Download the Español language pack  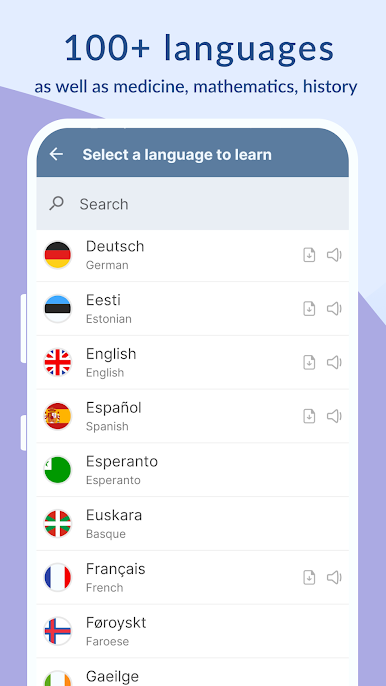pyautogui.click(x=309, y=416)
